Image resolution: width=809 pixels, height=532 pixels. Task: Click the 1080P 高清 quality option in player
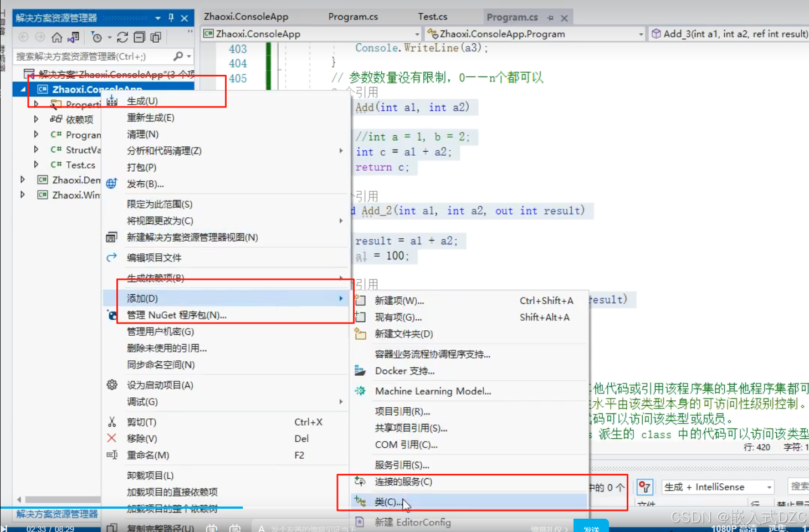point(734,528)
